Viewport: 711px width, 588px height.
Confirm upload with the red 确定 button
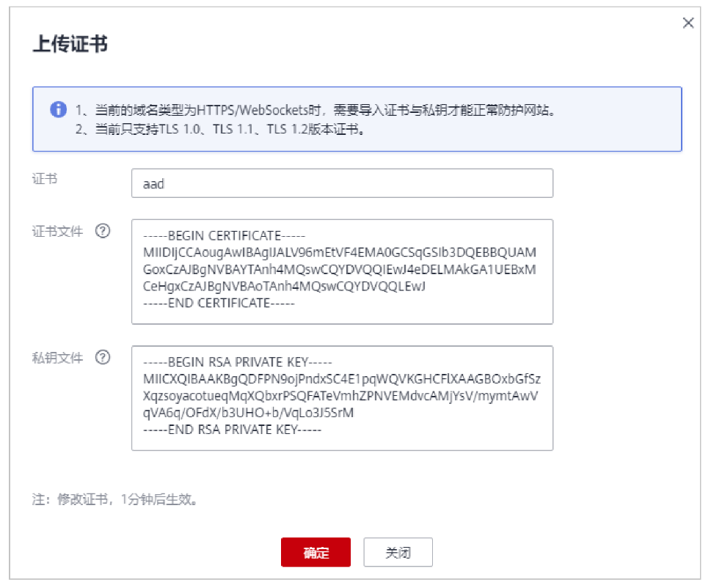[316, 552]
